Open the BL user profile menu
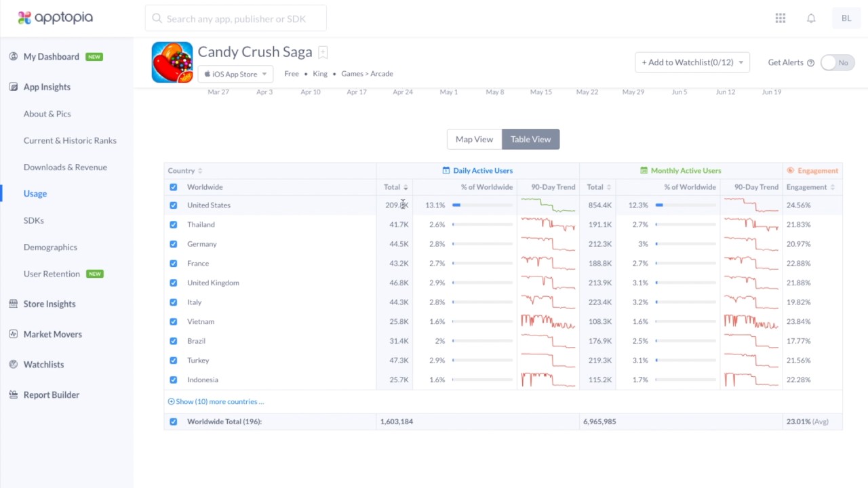The image size is (868, 488). pos(846,18)
